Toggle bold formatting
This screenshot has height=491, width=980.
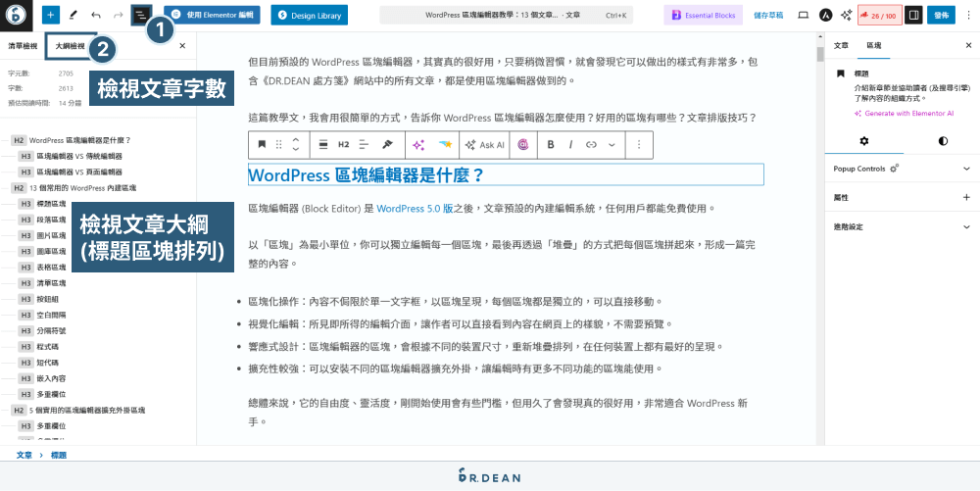pyautogui.click(x=551, y=144)
